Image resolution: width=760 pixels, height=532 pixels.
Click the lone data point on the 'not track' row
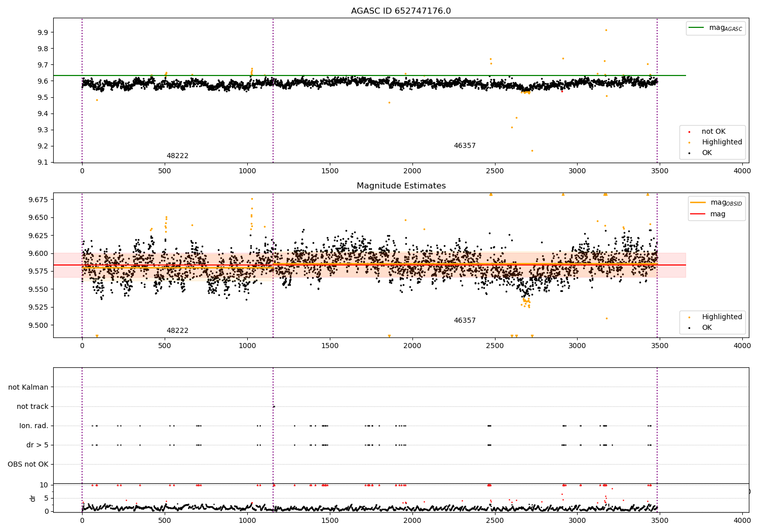click(274, 406)
